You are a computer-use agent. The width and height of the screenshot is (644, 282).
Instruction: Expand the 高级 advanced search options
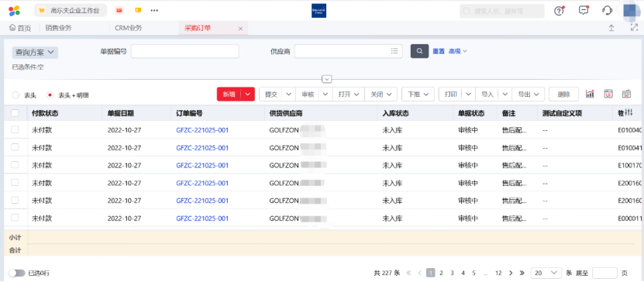click(x=458, y=51)
